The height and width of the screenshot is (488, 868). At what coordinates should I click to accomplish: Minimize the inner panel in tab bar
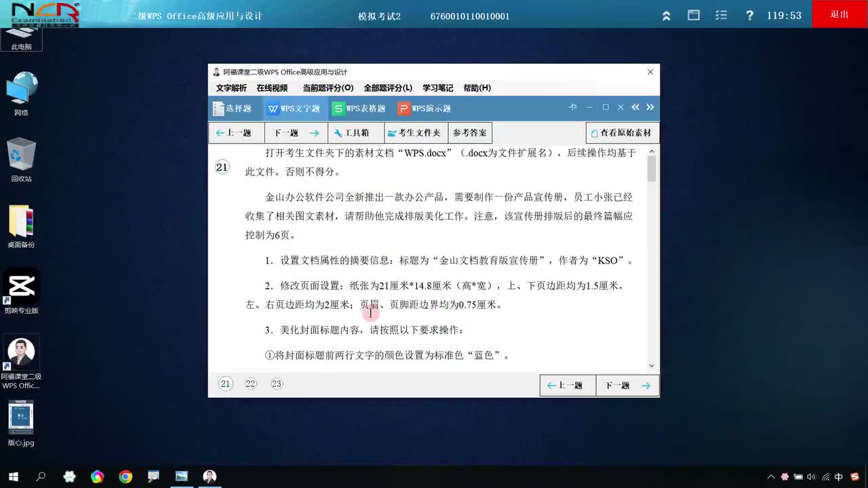click(x=589, y=107)
